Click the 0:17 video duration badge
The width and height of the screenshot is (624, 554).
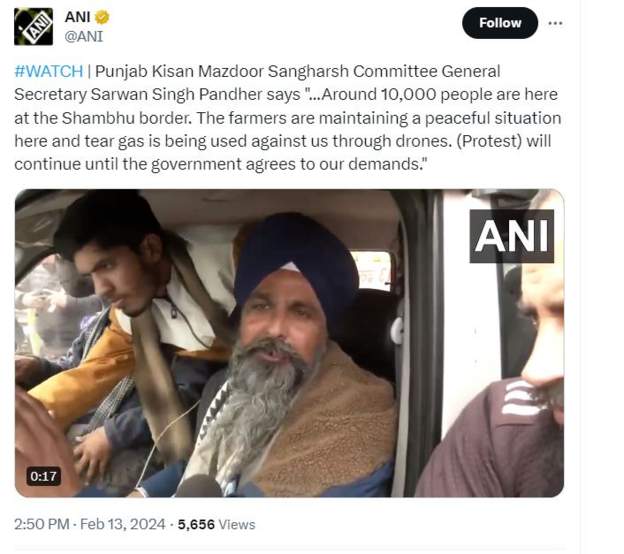(43, 476)
